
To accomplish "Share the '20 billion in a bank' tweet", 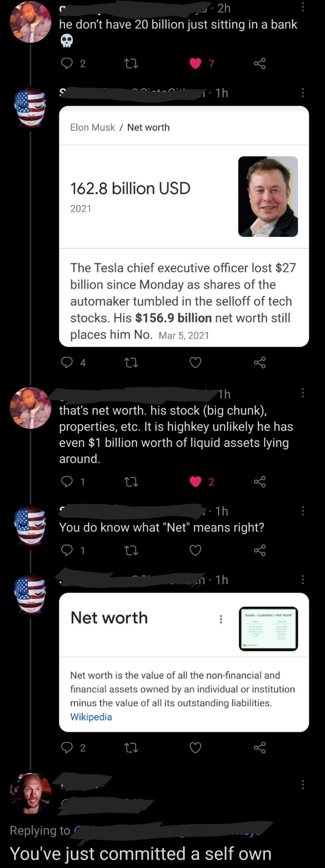I will [260, 63].
